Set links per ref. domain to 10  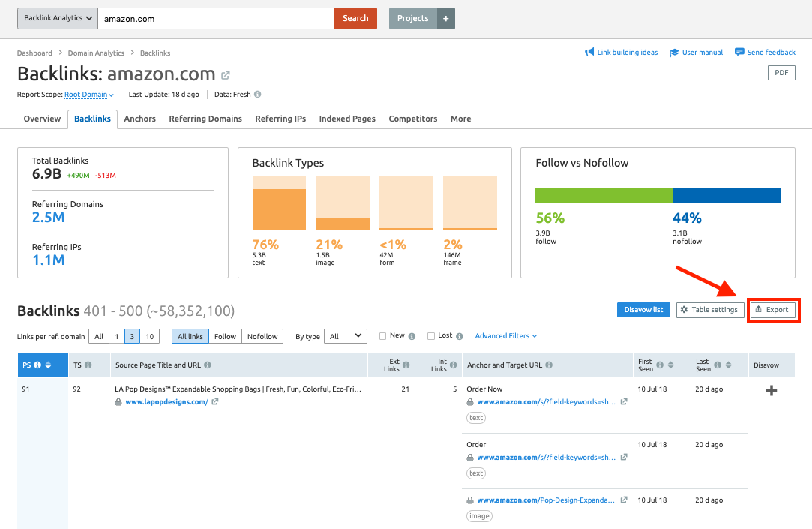[x=150, y=336]
